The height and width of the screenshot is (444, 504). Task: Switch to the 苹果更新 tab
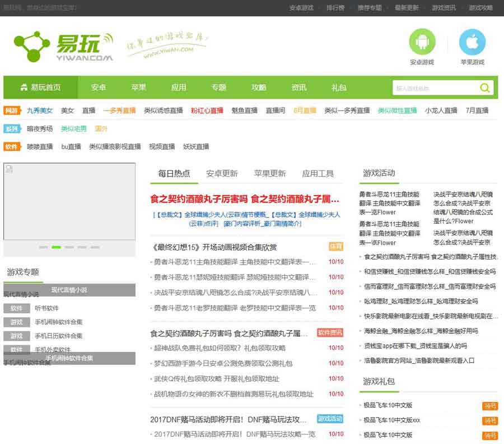tap(270, 174)
